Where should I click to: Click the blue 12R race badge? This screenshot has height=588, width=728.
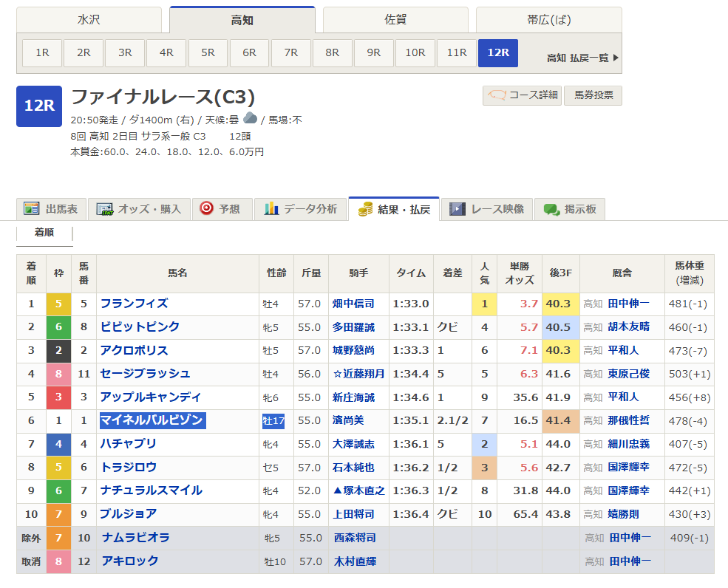pos(39,106)
